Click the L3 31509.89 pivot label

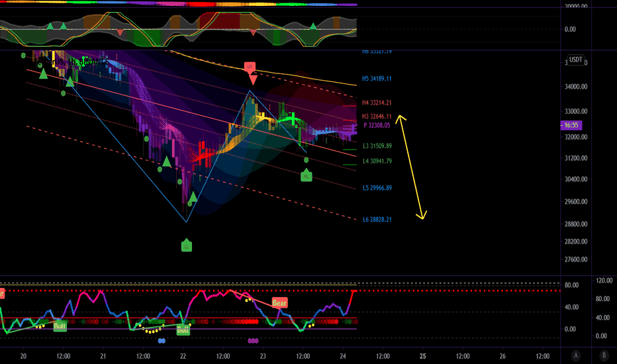click(377, 146)
